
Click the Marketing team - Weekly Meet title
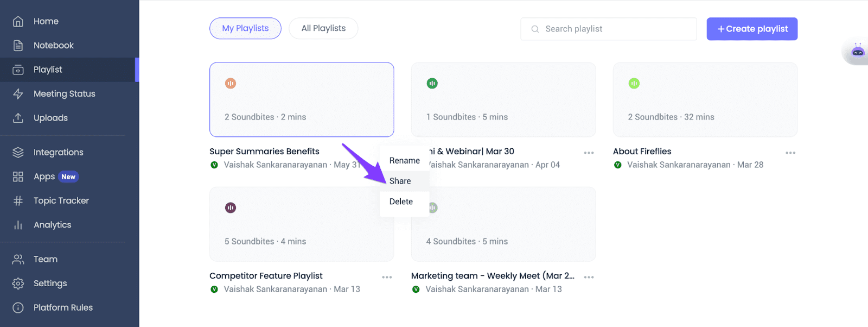tap(493, 276)
